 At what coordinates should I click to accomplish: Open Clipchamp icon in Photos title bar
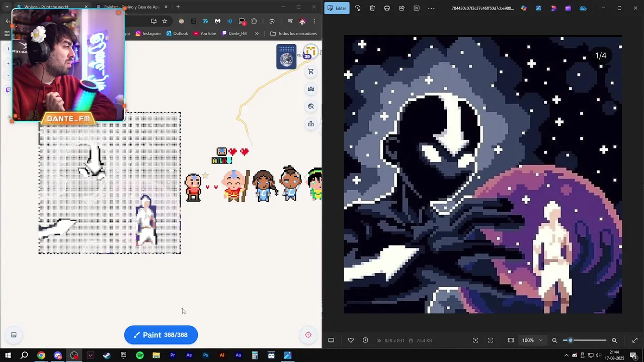568,8
